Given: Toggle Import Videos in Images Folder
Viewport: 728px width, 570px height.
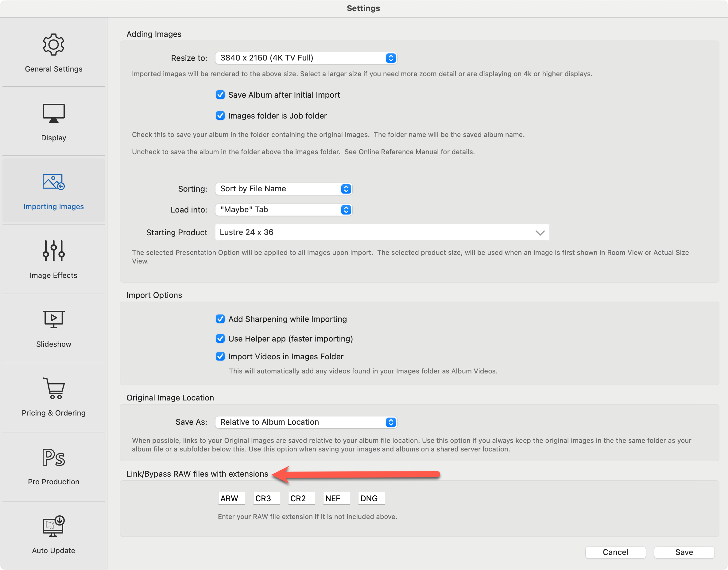Looking at the screenshot, I should pos(220,357).
